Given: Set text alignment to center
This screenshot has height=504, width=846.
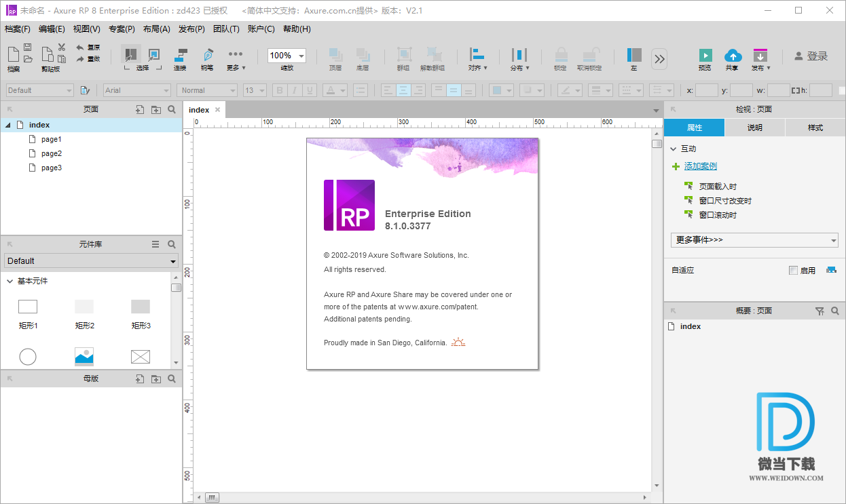Looking at the screenshot, I should 403,90.
